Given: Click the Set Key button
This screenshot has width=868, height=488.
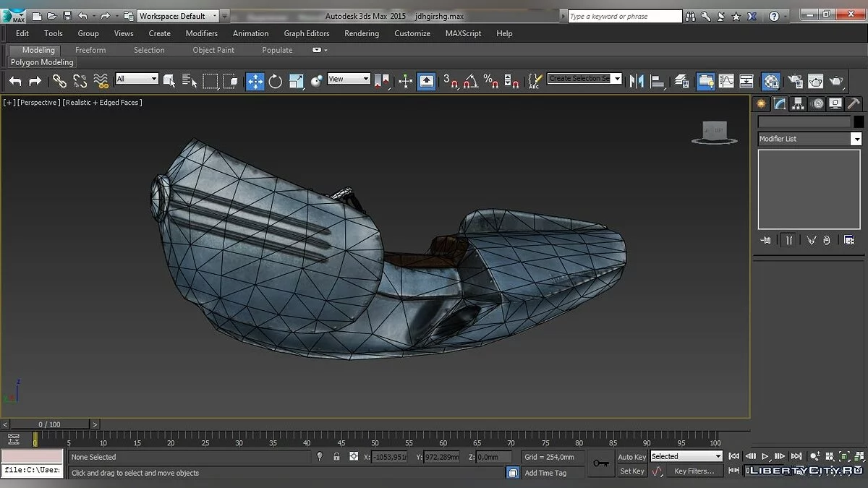Looking at the screenshot, I should pos(631,471).
